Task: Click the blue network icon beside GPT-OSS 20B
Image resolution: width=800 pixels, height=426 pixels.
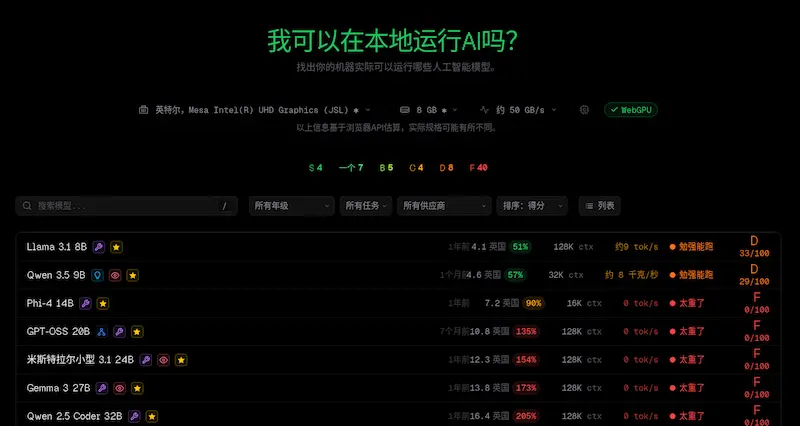Action: tap(101, 331)
